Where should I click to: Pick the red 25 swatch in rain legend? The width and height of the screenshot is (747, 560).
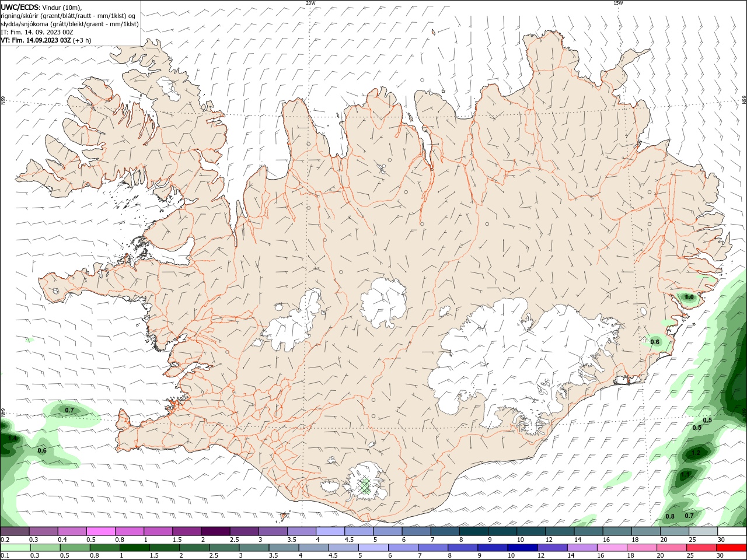pos(701,548)
